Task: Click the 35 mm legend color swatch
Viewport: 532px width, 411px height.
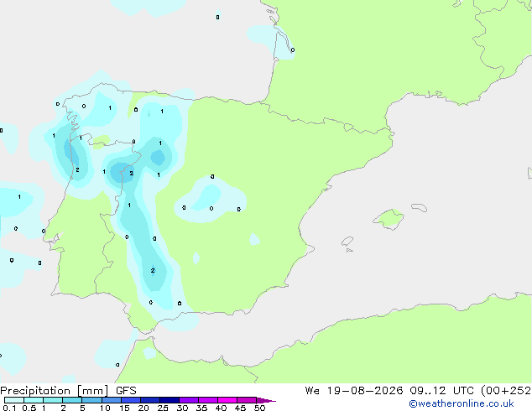Action: [207, 400]
